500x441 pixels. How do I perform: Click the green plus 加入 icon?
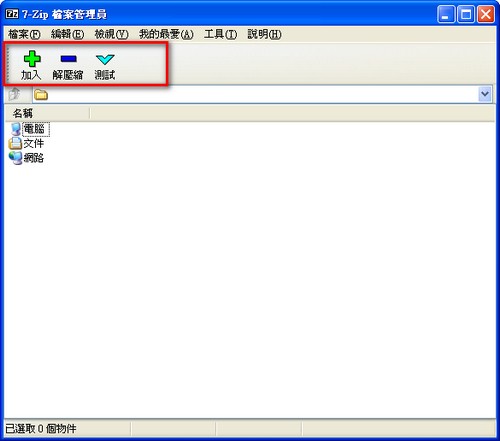(32, 59)
